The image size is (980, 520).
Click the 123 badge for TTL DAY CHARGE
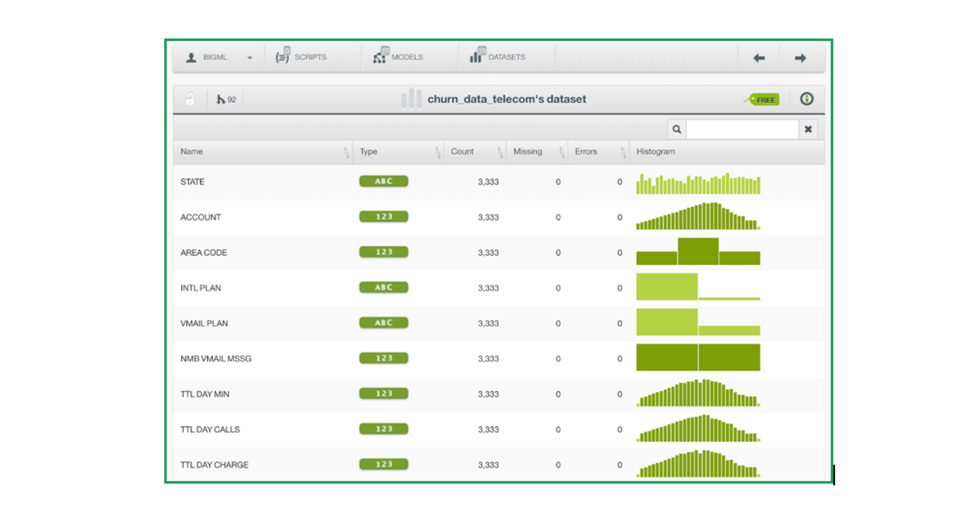(x=384, y=464)
